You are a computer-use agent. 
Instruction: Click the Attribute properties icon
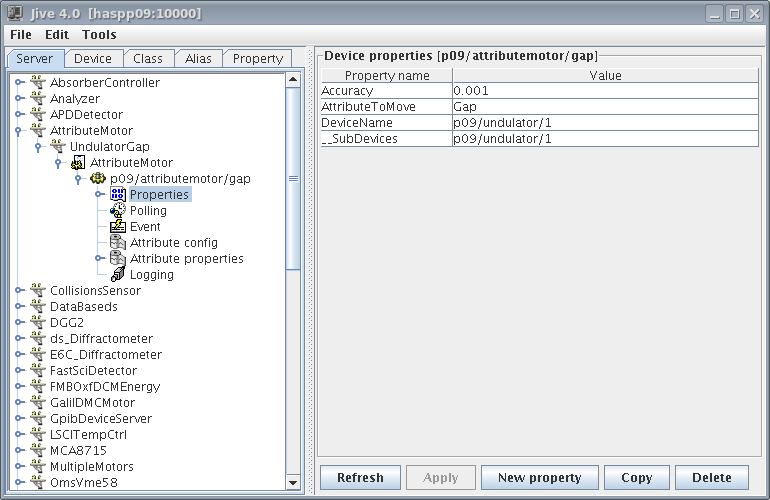tap(118, 258)
